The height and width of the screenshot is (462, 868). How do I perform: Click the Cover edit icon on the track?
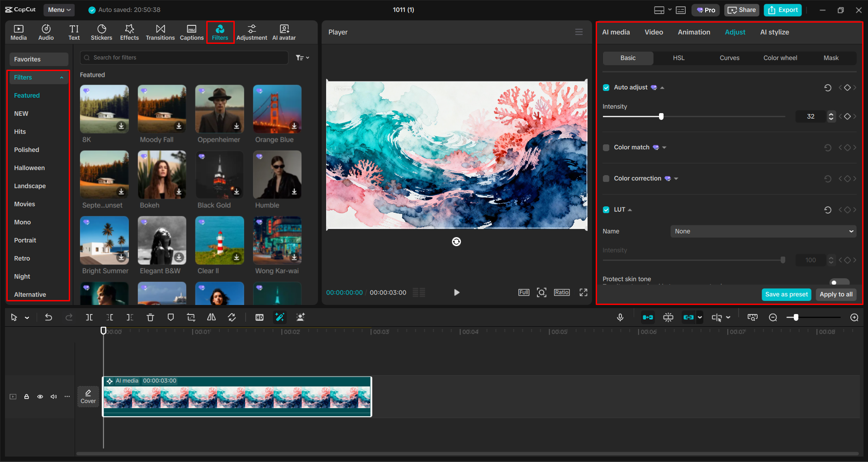coord(88,396)
